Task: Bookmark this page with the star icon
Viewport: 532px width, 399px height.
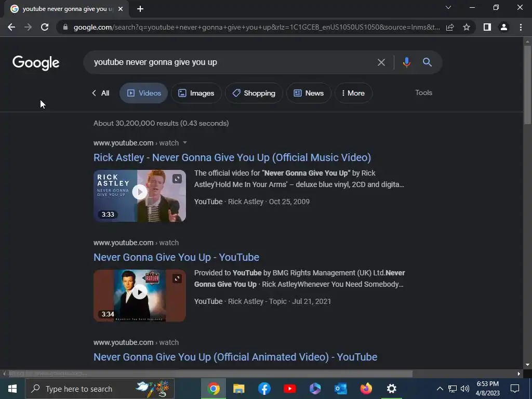Action: click(467, 27)
